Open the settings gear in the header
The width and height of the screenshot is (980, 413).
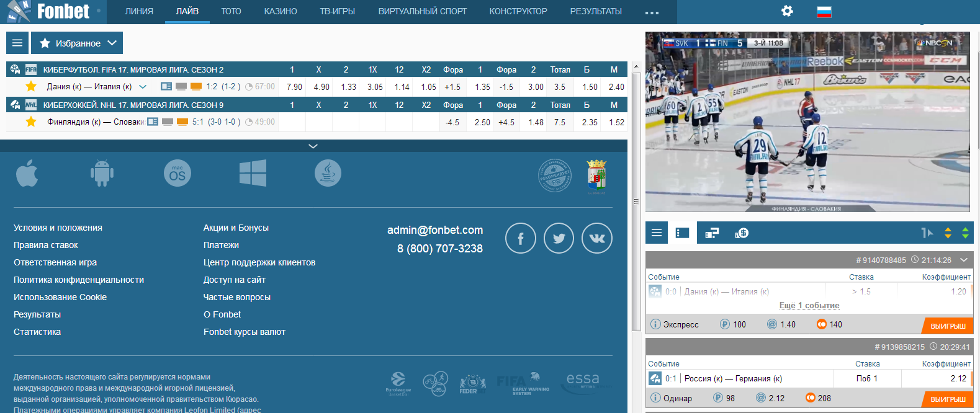click(787, 11)
